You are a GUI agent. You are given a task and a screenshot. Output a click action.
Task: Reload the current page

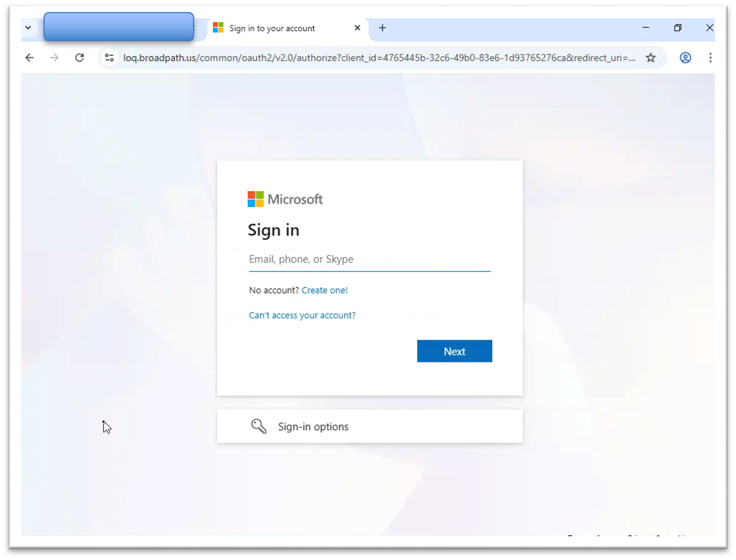tap(80, 58)
